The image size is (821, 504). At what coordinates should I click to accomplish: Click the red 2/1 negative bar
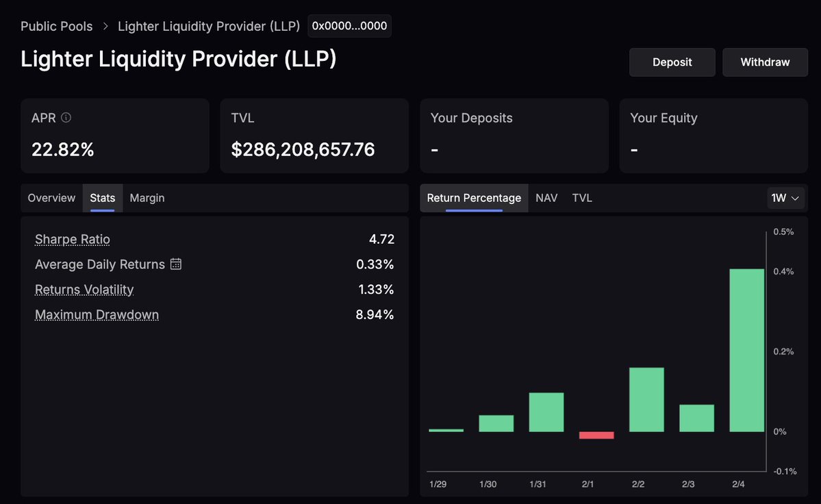(596, 435)
